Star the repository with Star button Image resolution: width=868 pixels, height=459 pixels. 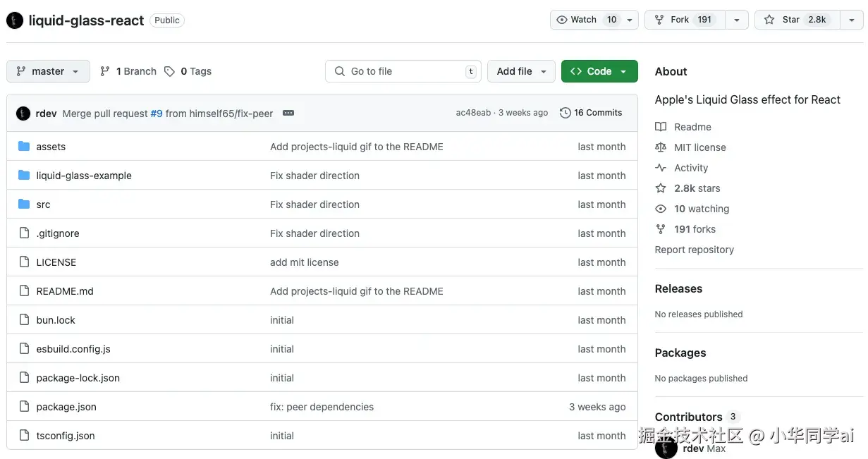797,20
